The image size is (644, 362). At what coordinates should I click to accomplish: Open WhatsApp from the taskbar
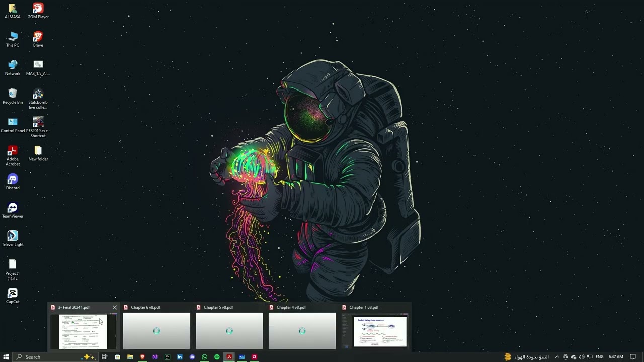[204, 357]
